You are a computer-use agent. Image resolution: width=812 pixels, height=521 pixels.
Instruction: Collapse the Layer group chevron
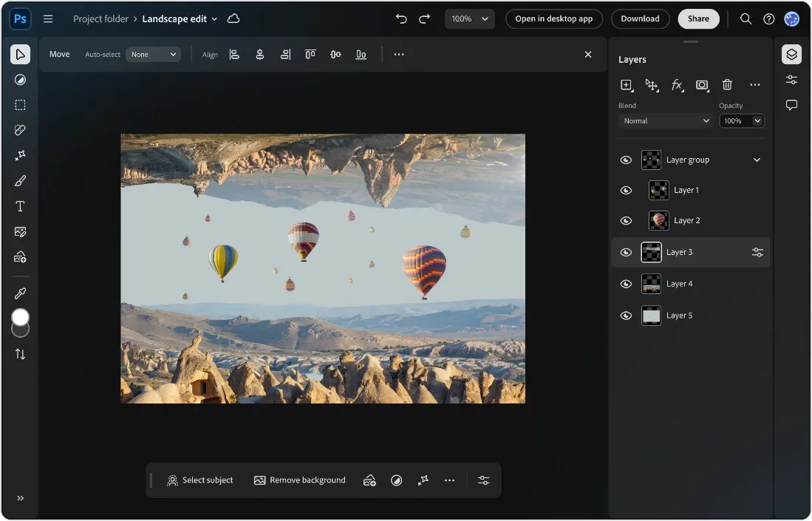(x=757, y=160)
